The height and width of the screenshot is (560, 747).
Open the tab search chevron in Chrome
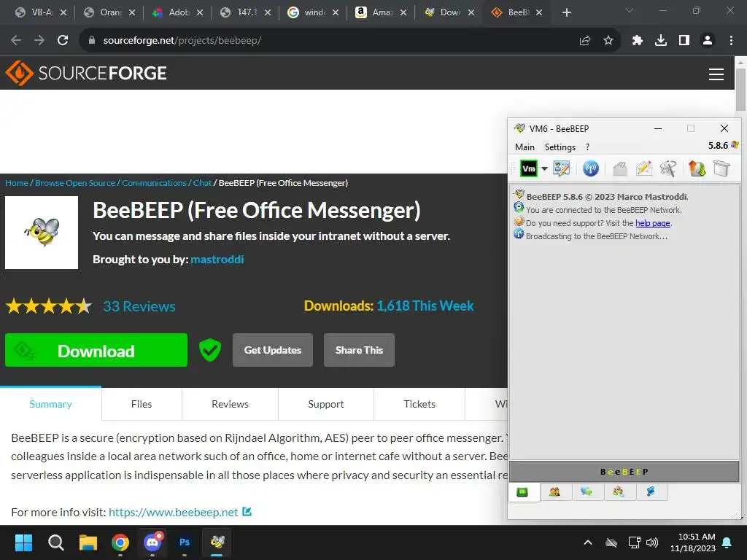coord(630,10)
